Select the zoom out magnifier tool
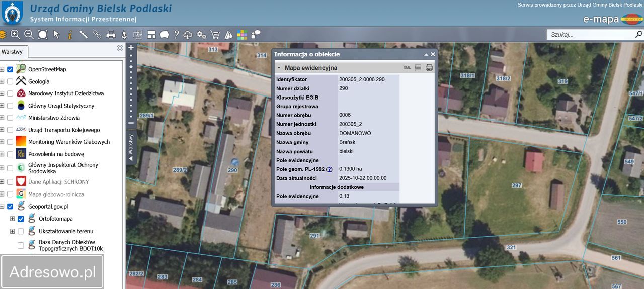The width and height of the screenshot is (644, 289). (29, 35)
